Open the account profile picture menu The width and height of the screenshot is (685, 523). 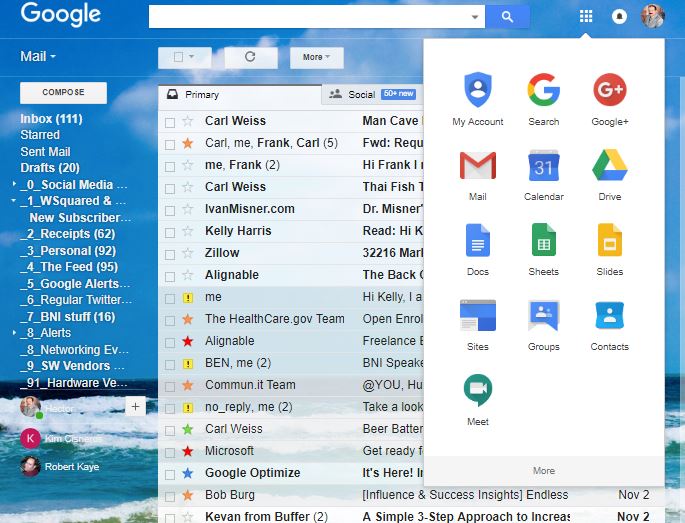(x=653, y=16)
